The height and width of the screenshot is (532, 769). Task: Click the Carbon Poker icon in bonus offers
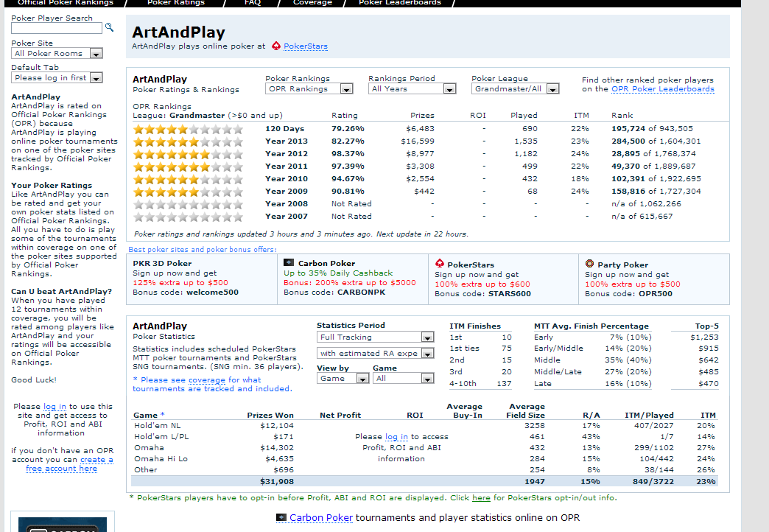(x=289, y=262)
